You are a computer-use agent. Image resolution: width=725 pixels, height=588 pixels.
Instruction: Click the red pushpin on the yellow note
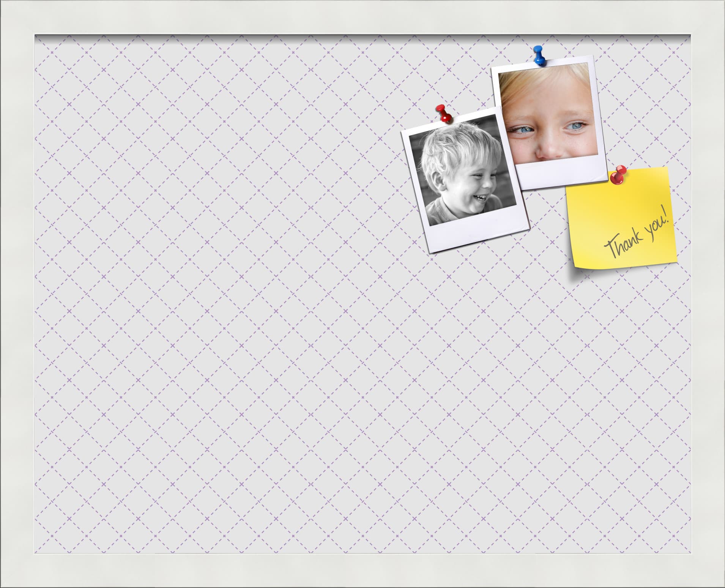point(618,175)
